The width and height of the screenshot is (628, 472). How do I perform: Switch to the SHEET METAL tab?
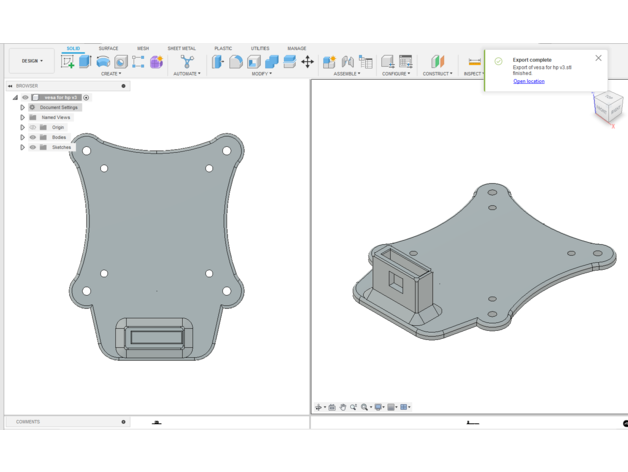[x=181, y=48]
